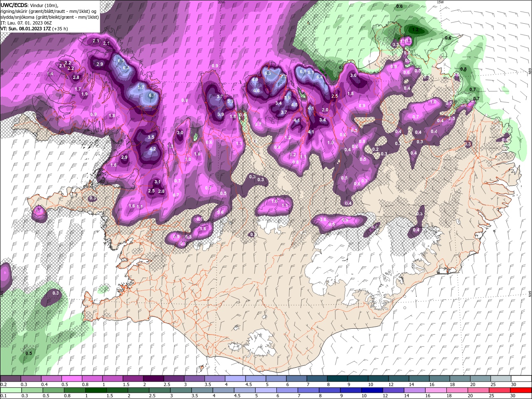Click the '0.5' rain value in southwest sea
Screen dimensions: 532x399
click(x=29, y=353)
